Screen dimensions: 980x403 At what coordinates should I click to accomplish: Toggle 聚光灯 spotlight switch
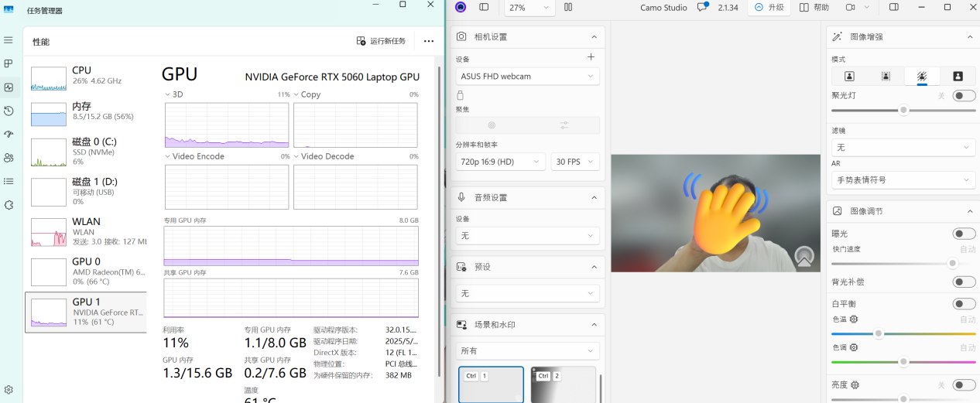coord(964,96)
